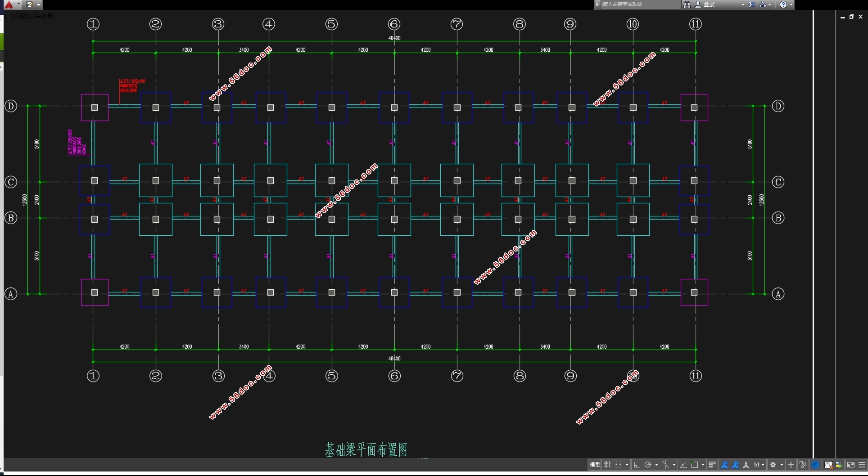This screenshot has width=868, height=476.
Task: Expand the A360 connect dropdown arrow
Action: pyautogui.click(x=769, y=4)
